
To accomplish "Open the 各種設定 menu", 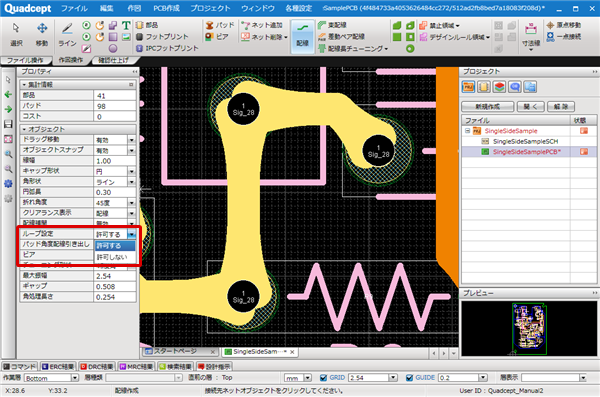I will 298,8.
